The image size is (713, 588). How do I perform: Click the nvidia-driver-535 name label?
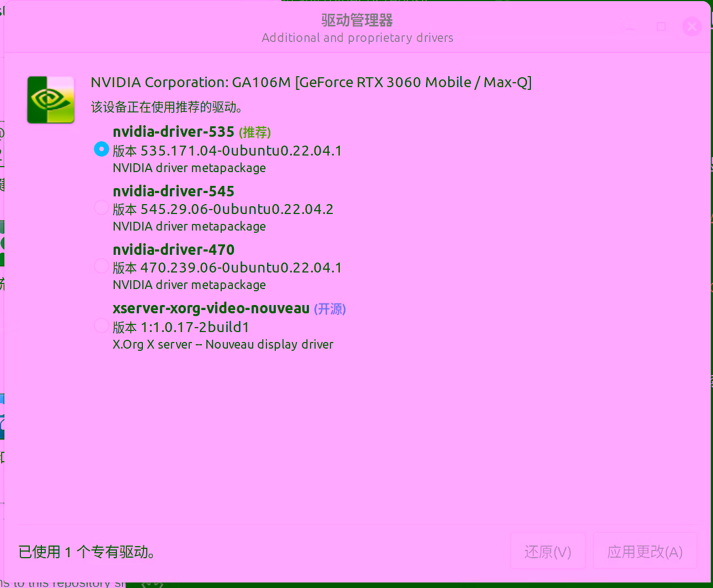[x=174, y=132]
